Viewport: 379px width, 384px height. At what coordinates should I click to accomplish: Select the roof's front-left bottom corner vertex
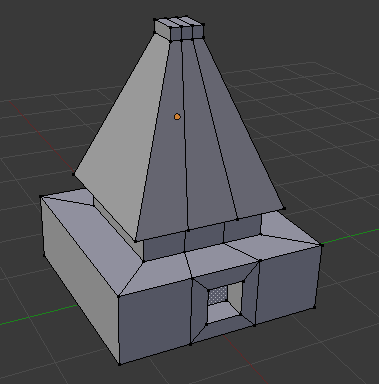point(135,240)
